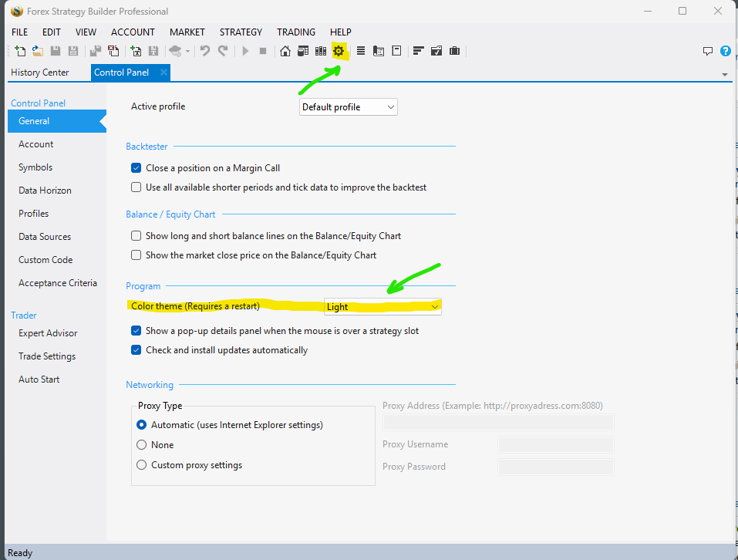Open the STRATEGY menu
Image resolution: width=738 pixels, height=560 pixels.
point(241,32)
